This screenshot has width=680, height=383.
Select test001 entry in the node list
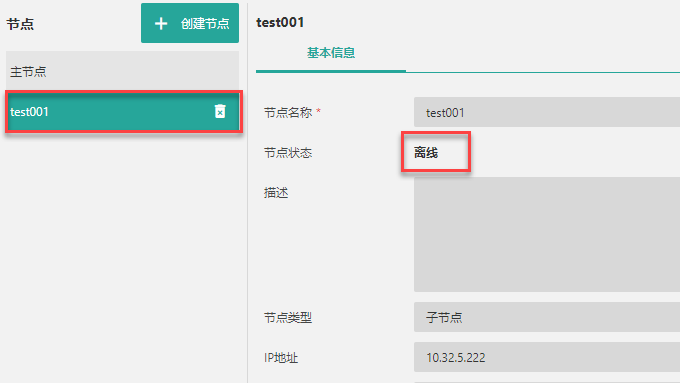[x=124, y=112]
